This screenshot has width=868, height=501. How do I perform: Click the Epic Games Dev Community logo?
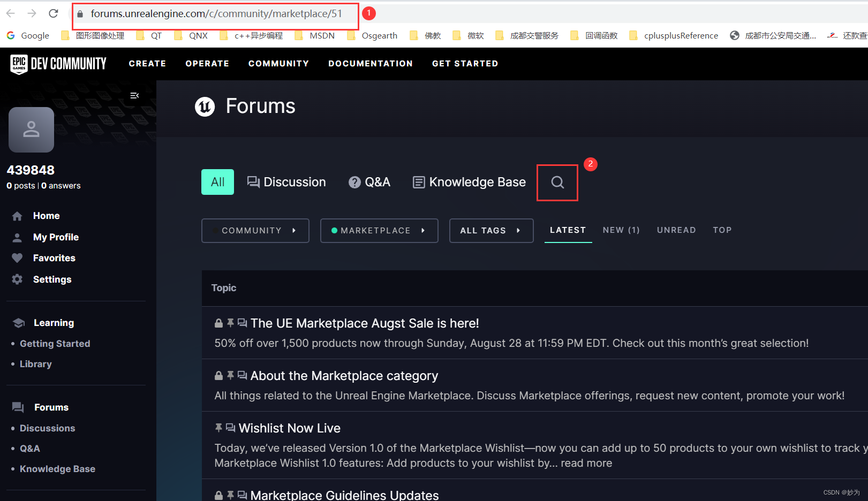pos(58,64)
